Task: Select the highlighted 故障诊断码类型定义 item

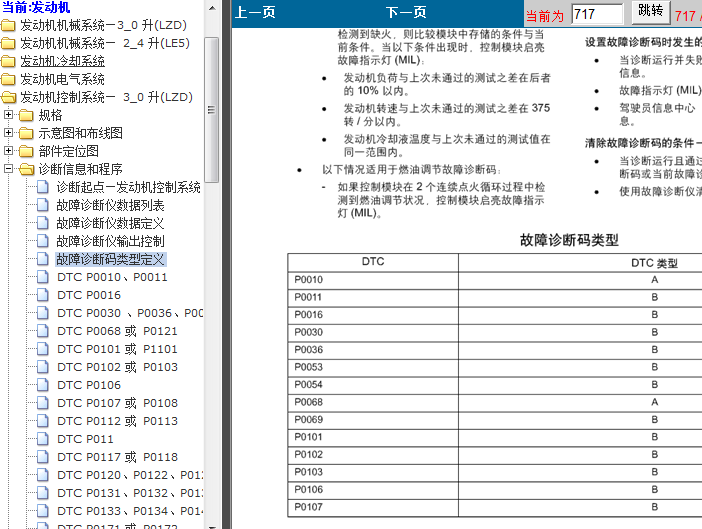Action: (111, 259)
